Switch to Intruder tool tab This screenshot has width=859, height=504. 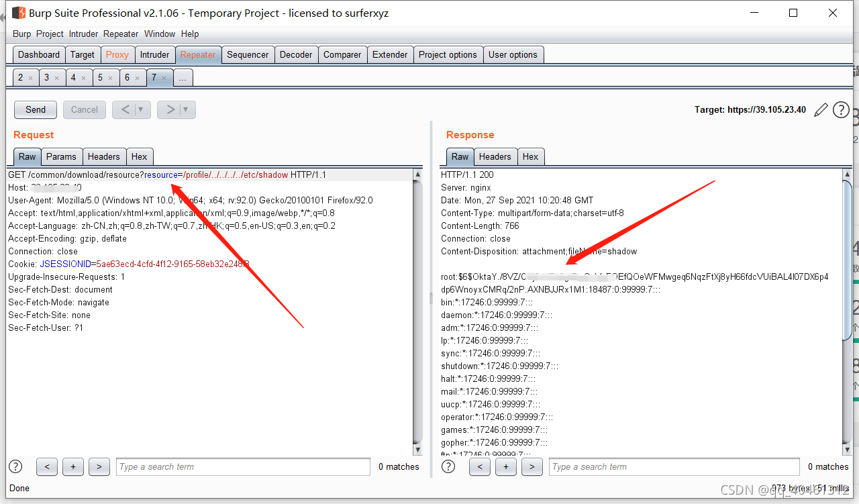click(x=154, y=55)
